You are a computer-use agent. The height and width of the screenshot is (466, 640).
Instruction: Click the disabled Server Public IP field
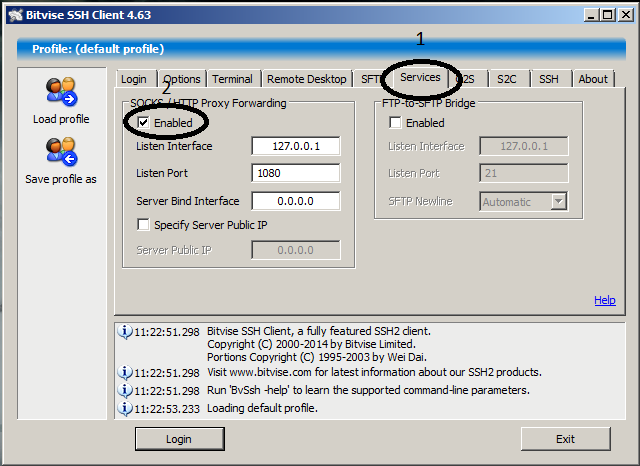[296, 250]
